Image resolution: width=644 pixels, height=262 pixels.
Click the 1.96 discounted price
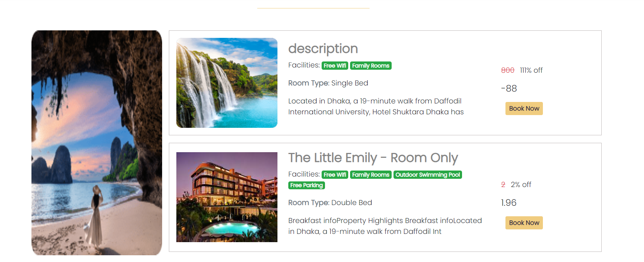[x=508, y=203]
